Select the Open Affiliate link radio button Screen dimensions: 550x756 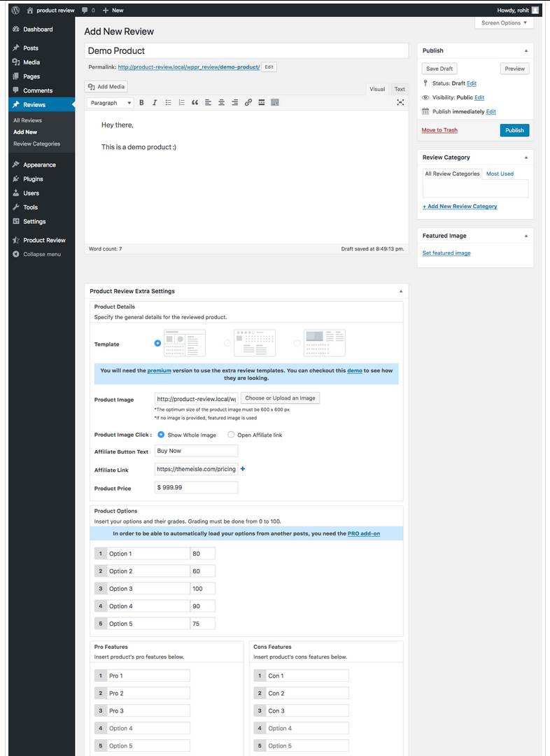[x=231, y=435]
